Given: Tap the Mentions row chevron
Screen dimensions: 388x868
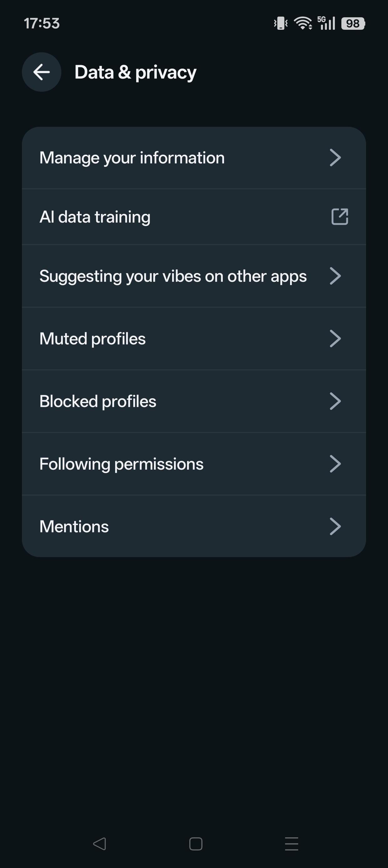Looking at the screenshot, I should pyautogui.click(x=335, y=526).
